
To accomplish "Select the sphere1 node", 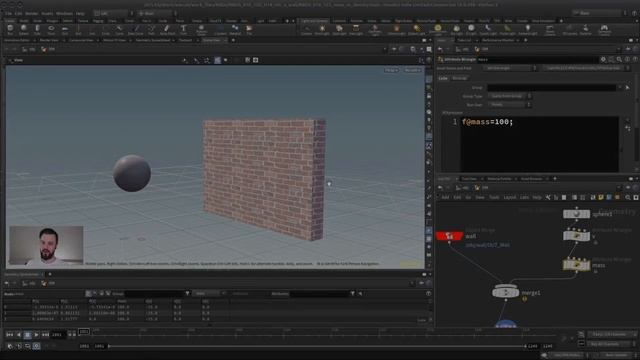I will tap(576, 214).
